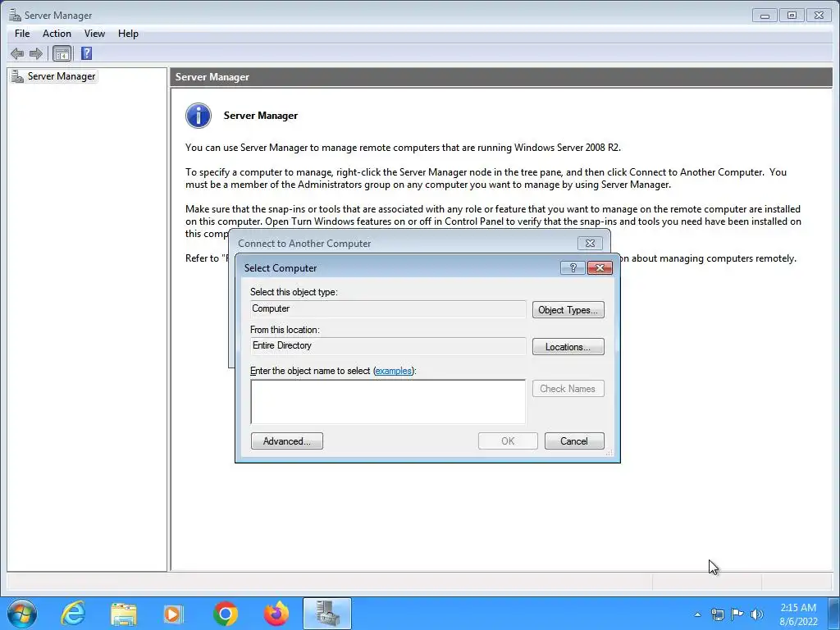Launch Internet Explorer from taskbar

[73, 614]
